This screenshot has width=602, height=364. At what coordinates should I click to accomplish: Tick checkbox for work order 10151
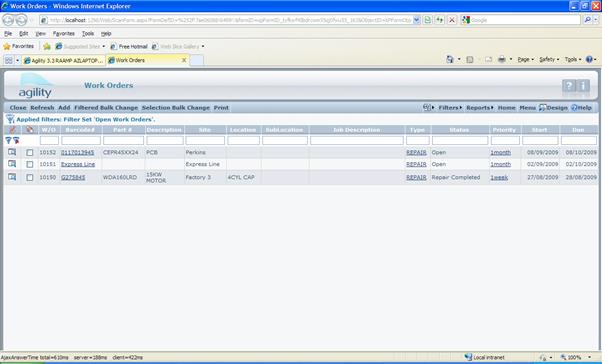coord(30,164)
